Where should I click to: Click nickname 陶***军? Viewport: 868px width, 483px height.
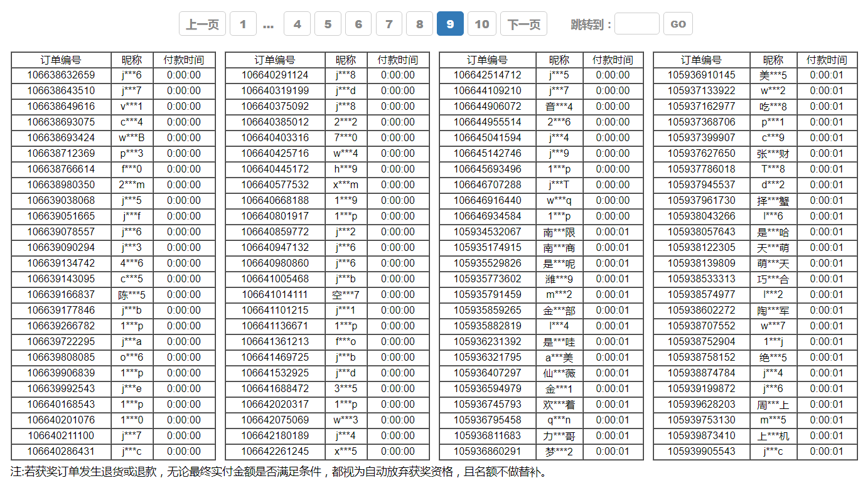point(773,310)
